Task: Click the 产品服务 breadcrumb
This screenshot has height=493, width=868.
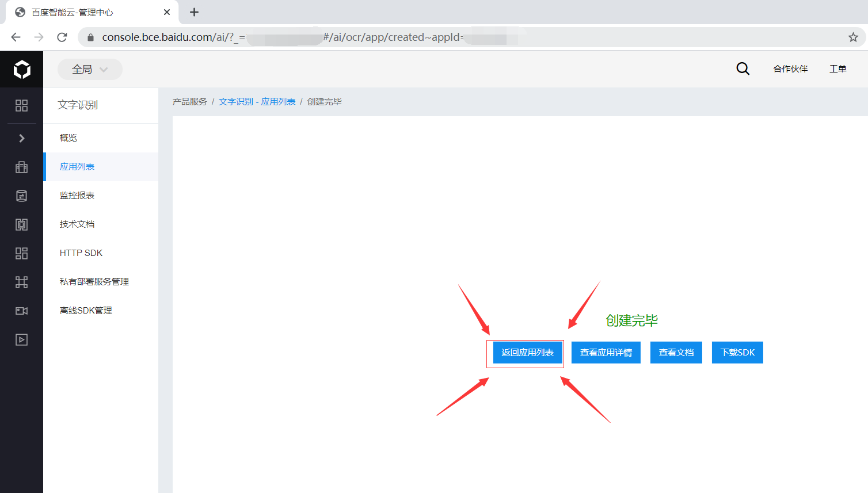Action: point(189,102)
